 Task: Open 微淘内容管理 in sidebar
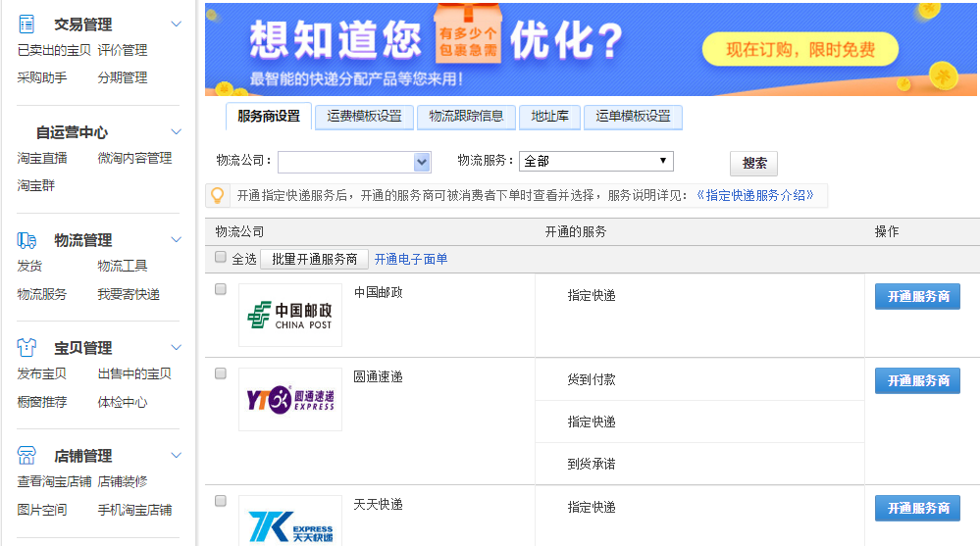(134, 159)
